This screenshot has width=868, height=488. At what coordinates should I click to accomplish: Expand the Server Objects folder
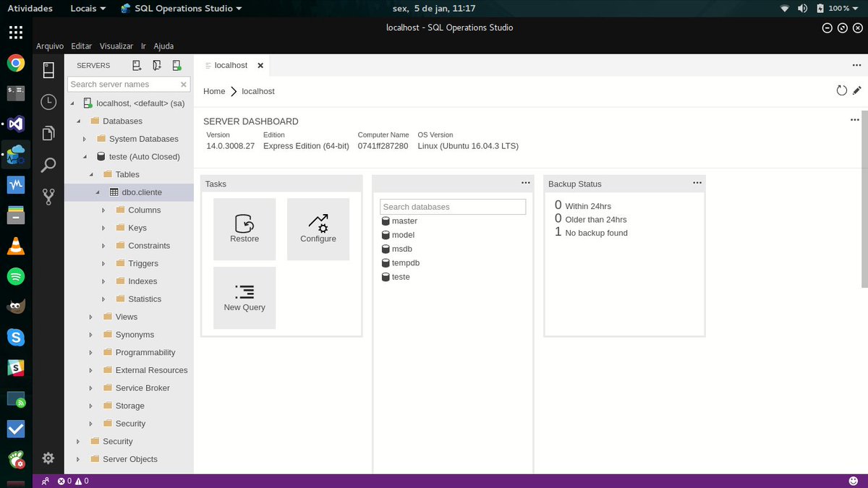tap(79, 459)
